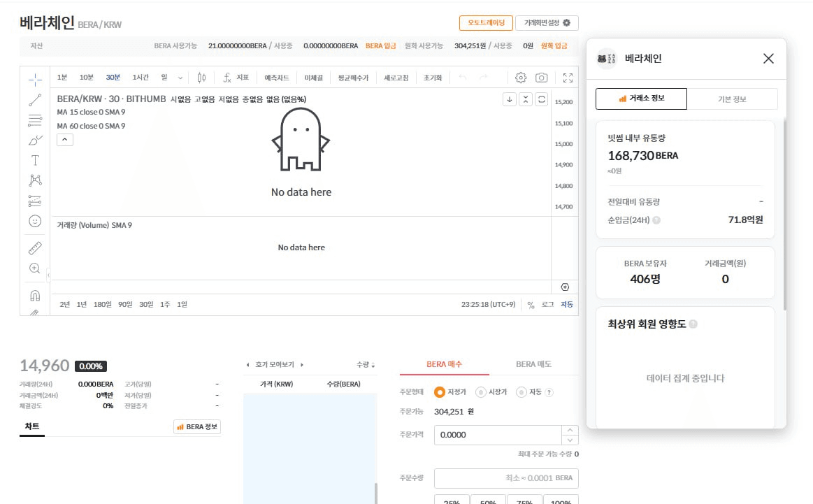Select the crosshair cursor tool
The height and width of the screenshot is (504, 813).
(35, 79)
